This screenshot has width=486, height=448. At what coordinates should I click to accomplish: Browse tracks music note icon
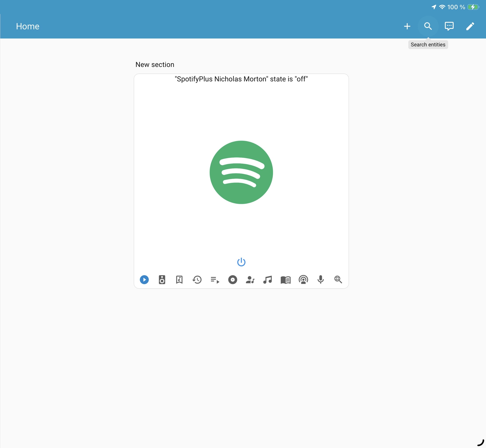point(268,280)
